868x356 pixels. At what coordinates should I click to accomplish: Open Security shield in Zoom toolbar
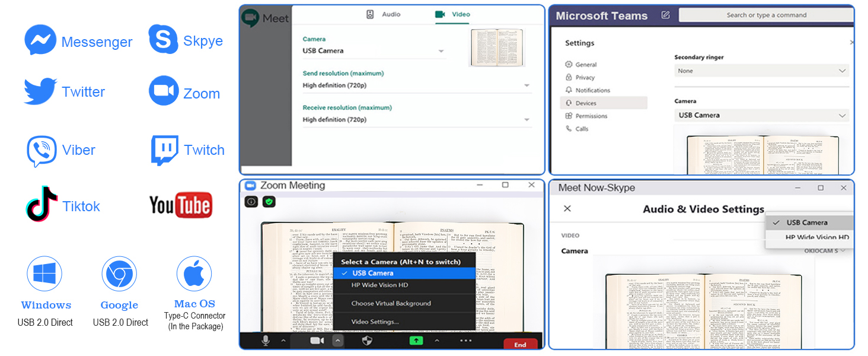tap(367, 341)
